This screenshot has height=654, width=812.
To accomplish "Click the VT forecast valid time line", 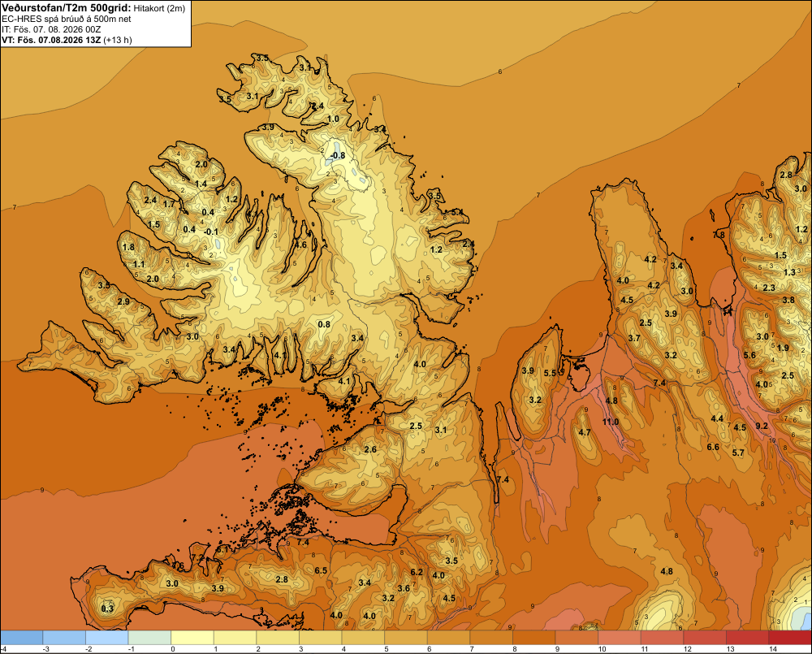I will click(x=67, y=40).
